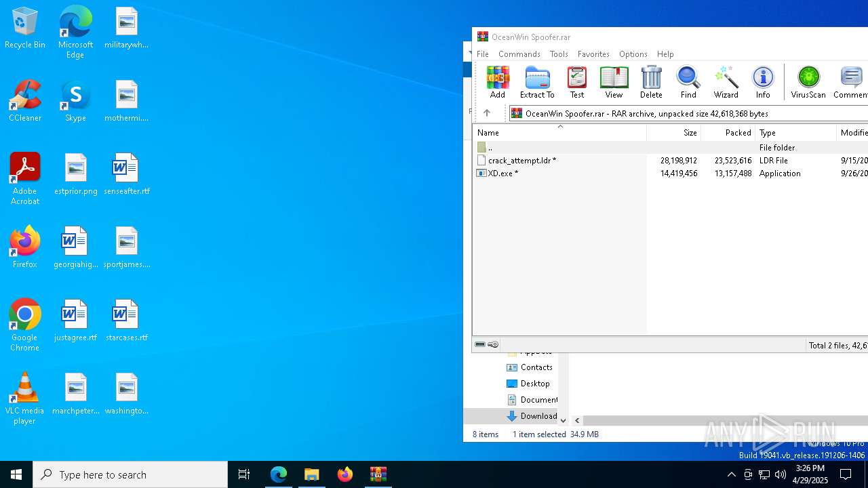Select Downloads in Explorer navigation pane
868x488 pixels.
[x=532, y=416]
